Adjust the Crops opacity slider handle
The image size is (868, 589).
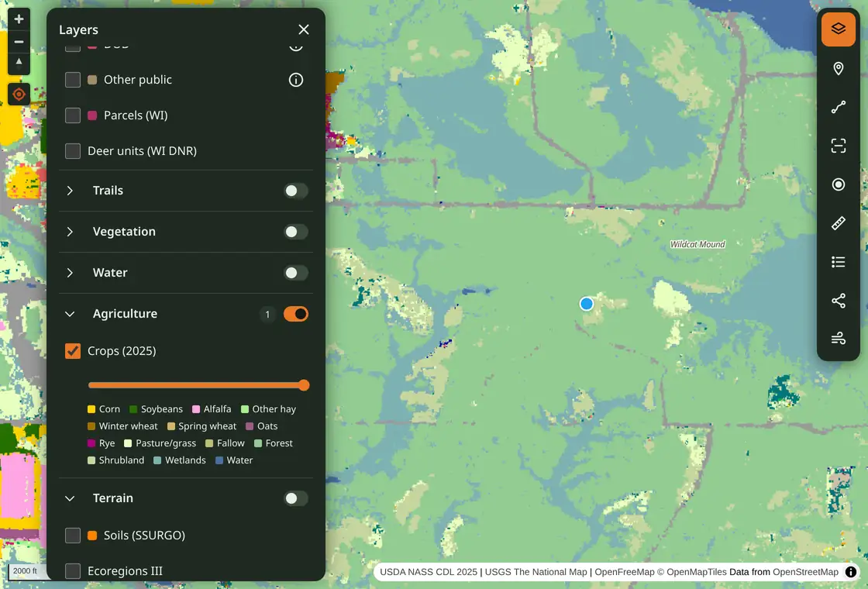pyautogui.click(x=303, y=385)
